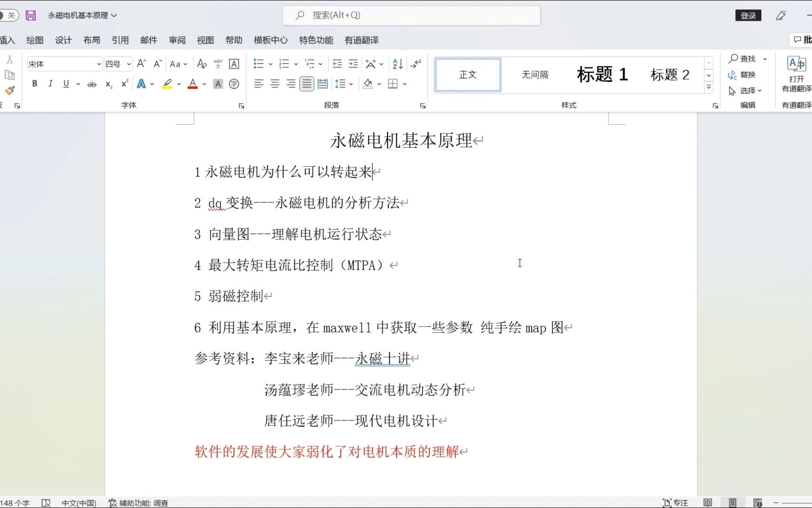Screen dimensions: 812x508
Task: Open the 布局 (Layout) tab
Action: (92, 40)
